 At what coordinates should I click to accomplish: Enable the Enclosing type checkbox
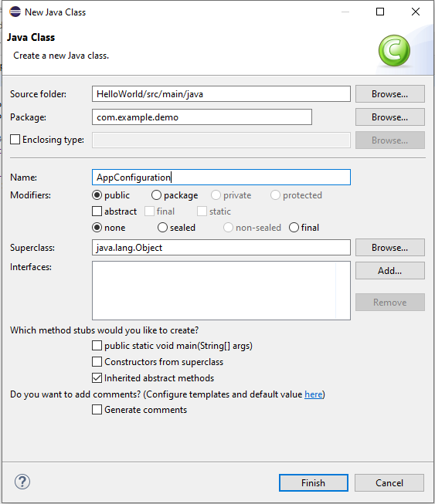pos(15,140)
